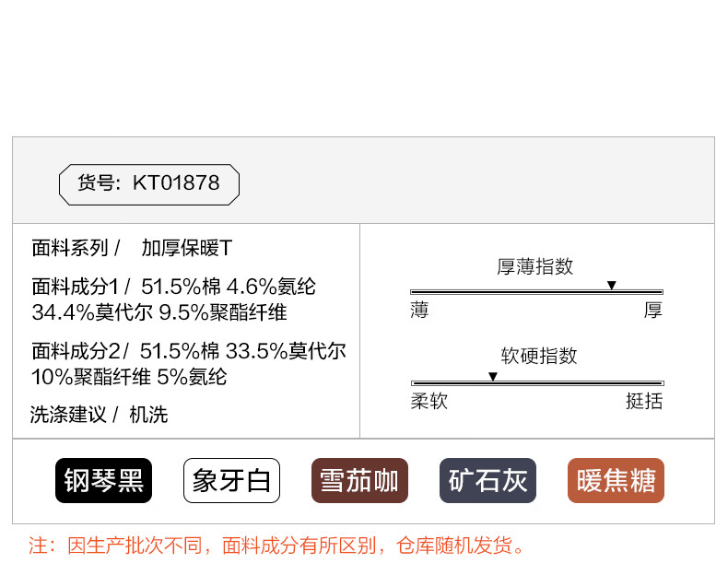Click the 厚薄指数 triangle marker
The image size is (728, 575).
point(612,286)
